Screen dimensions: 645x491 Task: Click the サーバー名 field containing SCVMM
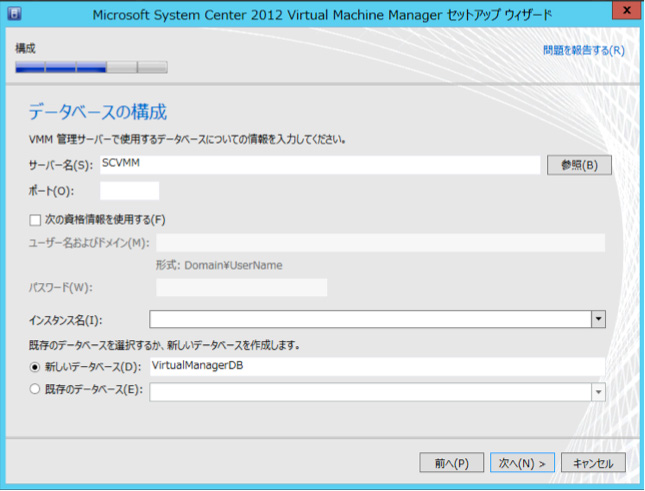point(320,164)
